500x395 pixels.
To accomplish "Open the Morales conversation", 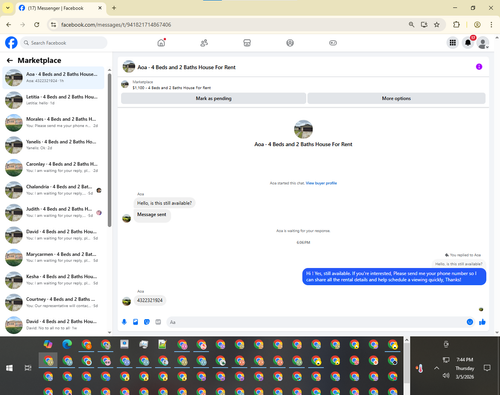I will coord(53,122).
